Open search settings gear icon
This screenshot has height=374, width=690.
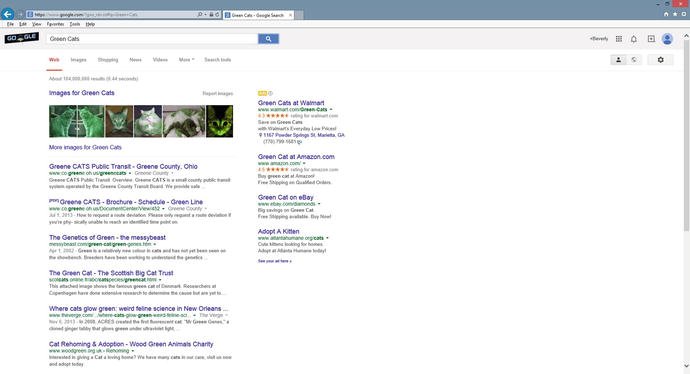click(x=660, y=59)
